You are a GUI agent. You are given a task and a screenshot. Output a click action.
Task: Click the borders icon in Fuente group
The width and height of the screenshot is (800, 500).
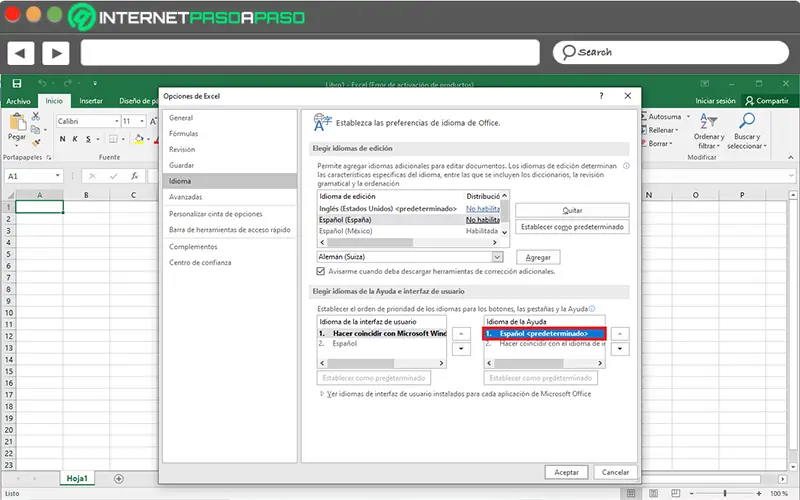point(113,139)
